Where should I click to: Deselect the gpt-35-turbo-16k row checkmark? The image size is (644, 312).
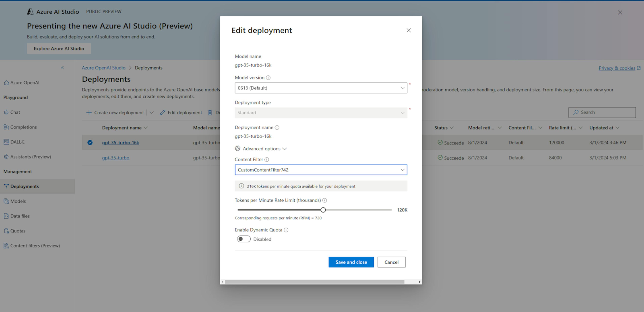(90, 143)
